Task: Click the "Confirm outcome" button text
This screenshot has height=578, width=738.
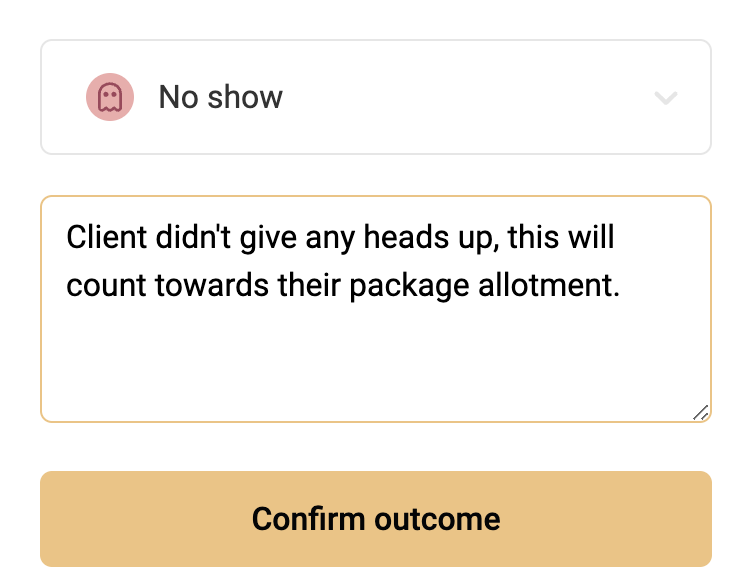Action: 376,519
